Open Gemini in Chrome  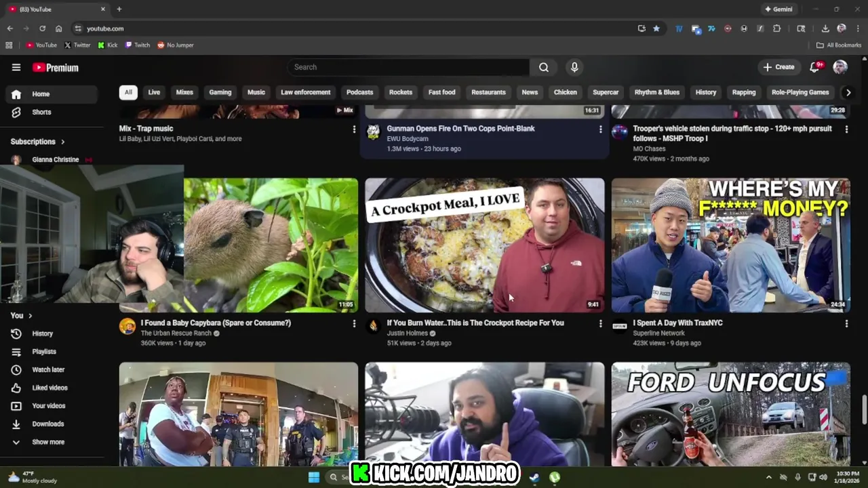click(x=778, y=9)
